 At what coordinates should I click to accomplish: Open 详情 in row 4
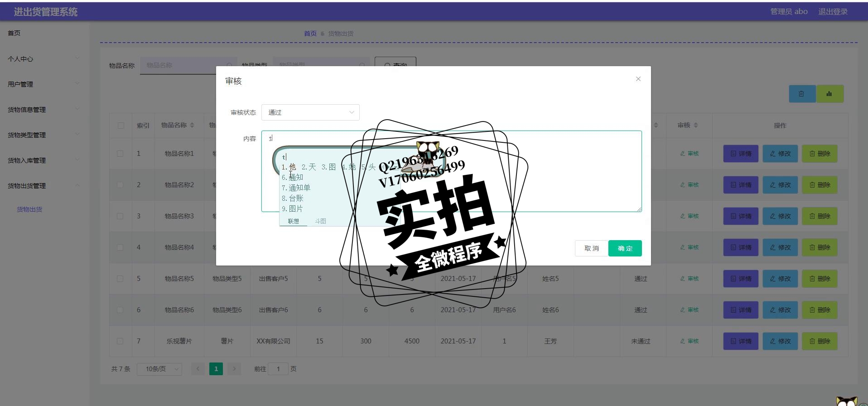741,247
